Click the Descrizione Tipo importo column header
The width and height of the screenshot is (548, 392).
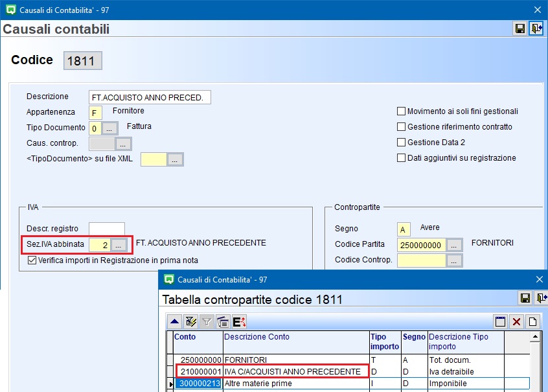click(x=466, y=342)
